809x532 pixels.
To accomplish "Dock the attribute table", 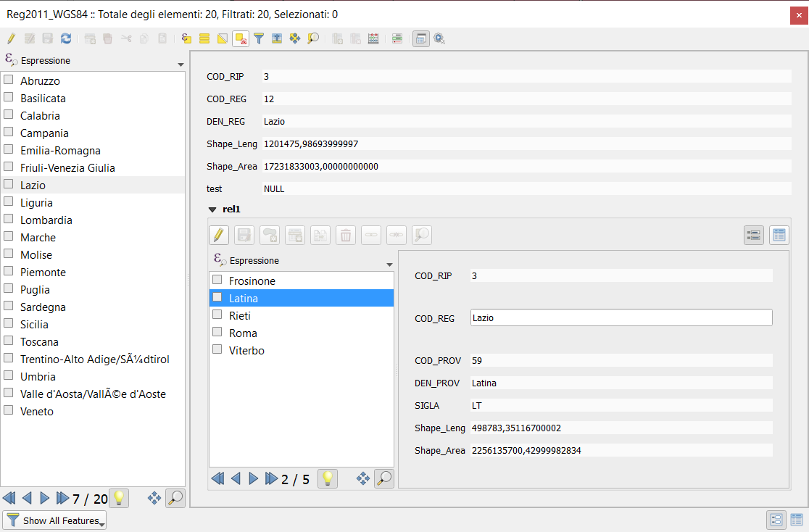I will [421, 38].
